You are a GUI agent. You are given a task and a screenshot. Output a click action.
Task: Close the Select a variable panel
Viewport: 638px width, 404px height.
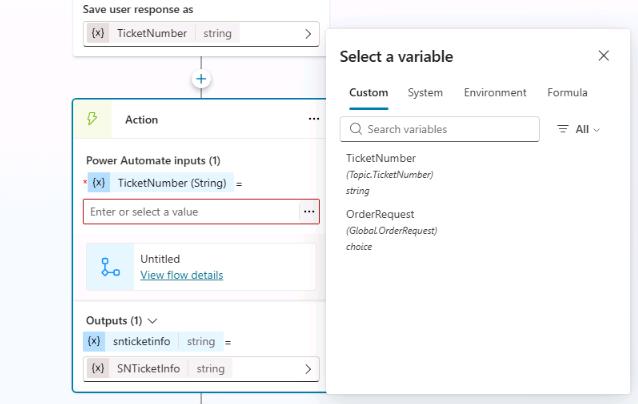coord(603,56)
